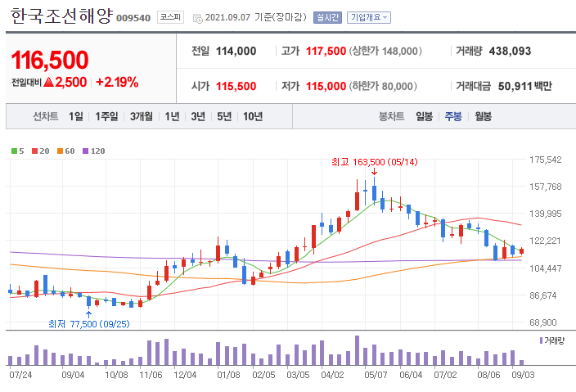Click the 거래량 legend in volume chart
Screen dimensions: 576x392
pyautogui.click(x=551, y=341)
